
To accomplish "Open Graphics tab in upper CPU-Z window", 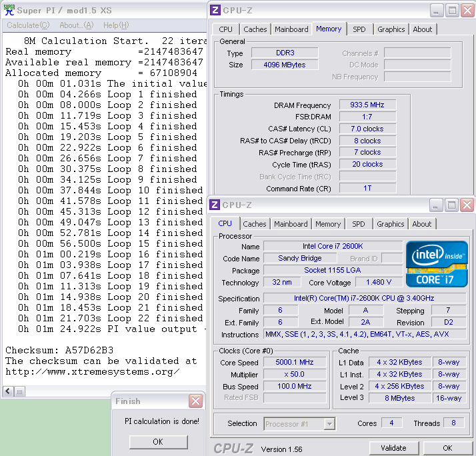I will pyautogui.click(x=391, y=29).
